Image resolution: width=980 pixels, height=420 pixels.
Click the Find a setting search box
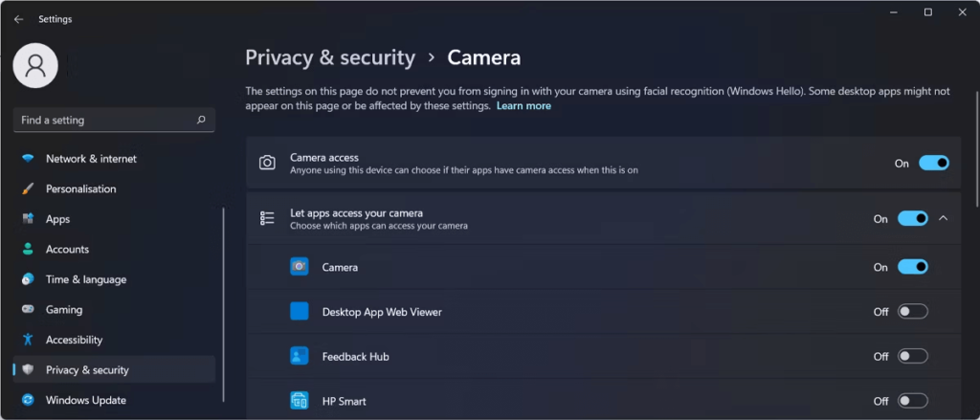pyautogui.click(x=114, y=120)
